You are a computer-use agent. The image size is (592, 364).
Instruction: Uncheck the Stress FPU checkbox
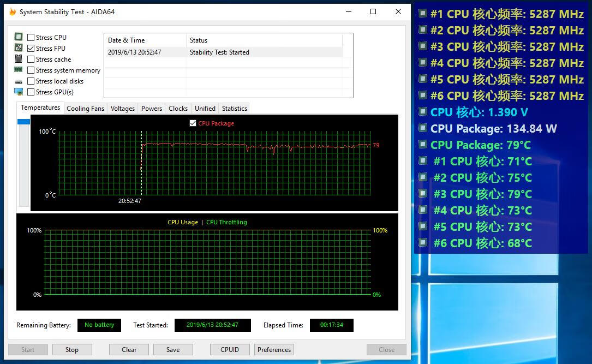[x=31, y=48]
